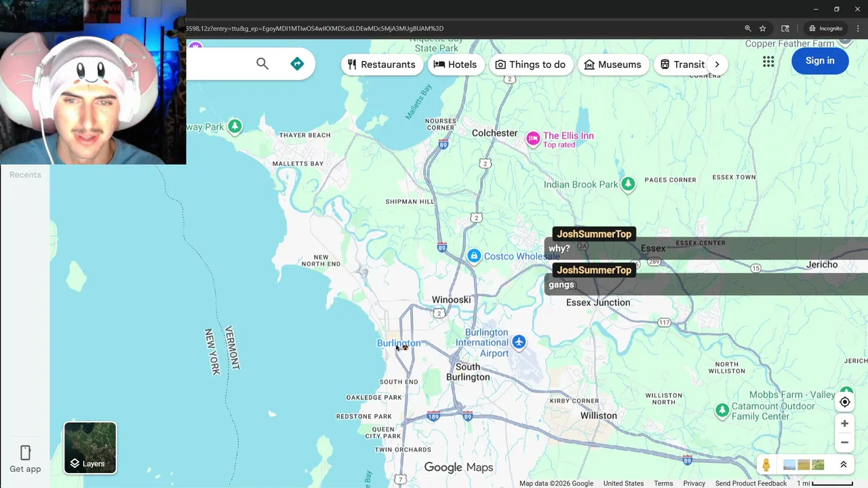
Task: Open the middle imagery thumbnail
Action: coord(804,465)
